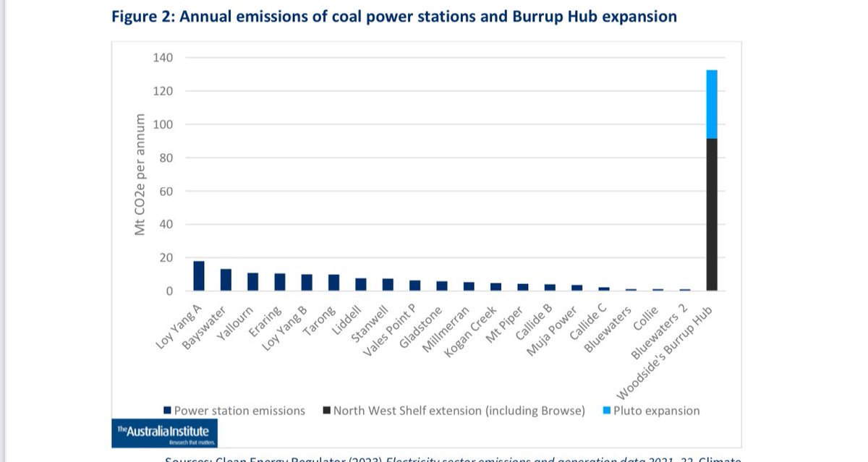Image resolution: width=868 pixels, height=462 pixels.
Task: Click the 20 y-axis value
Action: tap(166, 258)
